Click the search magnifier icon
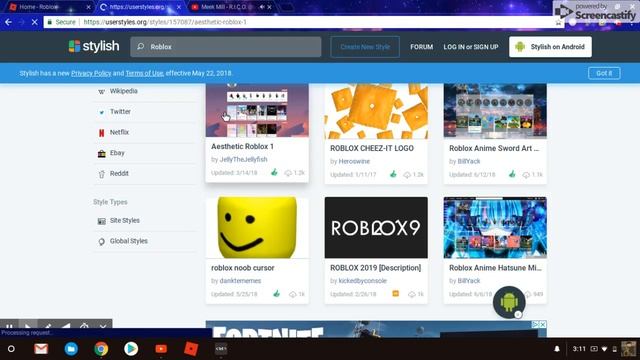Viewport: 640px width, 360px height. pyautogui.click(x=141, y=47)
